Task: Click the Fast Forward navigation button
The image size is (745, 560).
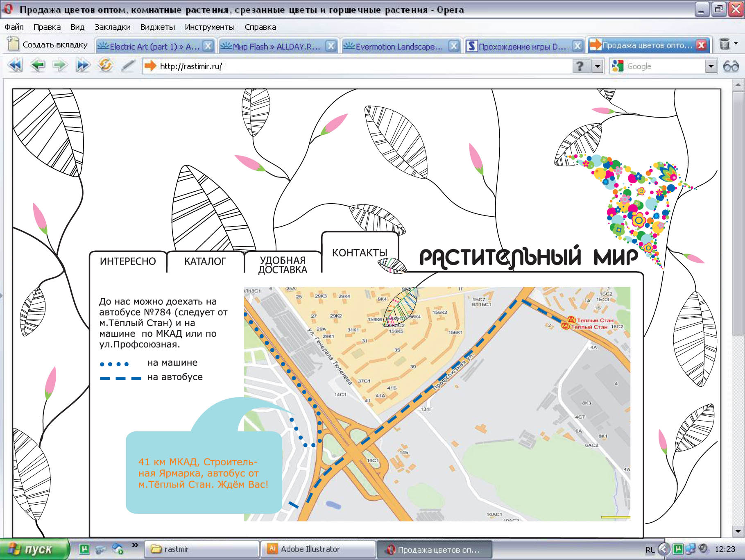Action: (82, 66)
